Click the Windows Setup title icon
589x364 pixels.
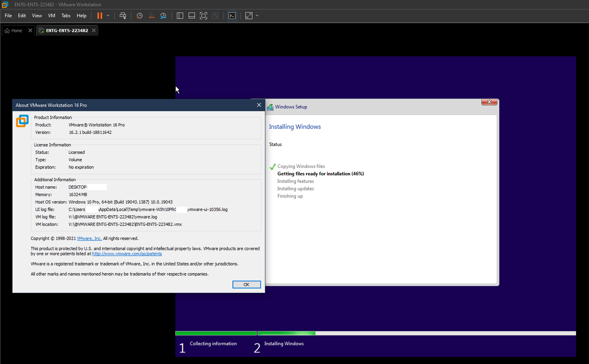click(x=271, y=107)
